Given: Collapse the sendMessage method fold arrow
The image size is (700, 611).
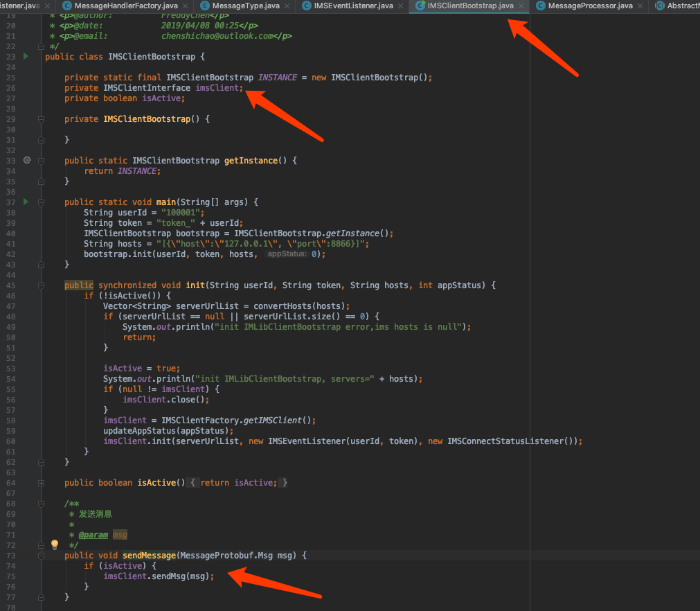Looking at the screenshot, I should [42, 555].
